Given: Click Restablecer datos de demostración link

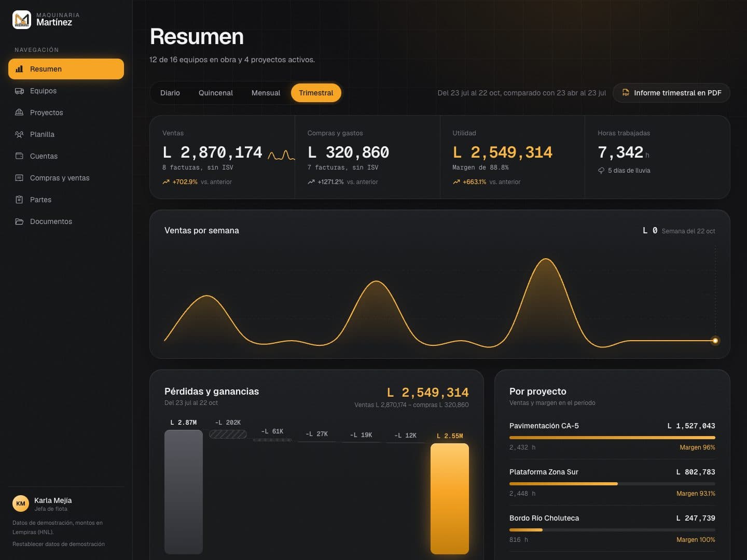Looking at the screenshot, I should pyautogui.click(x=59, y=544).
